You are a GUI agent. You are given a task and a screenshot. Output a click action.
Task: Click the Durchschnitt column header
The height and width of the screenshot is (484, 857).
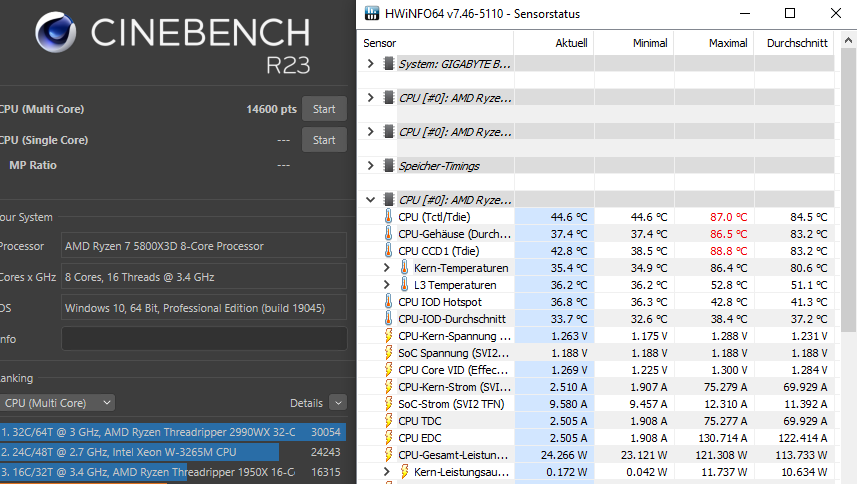tap(794, 43)
